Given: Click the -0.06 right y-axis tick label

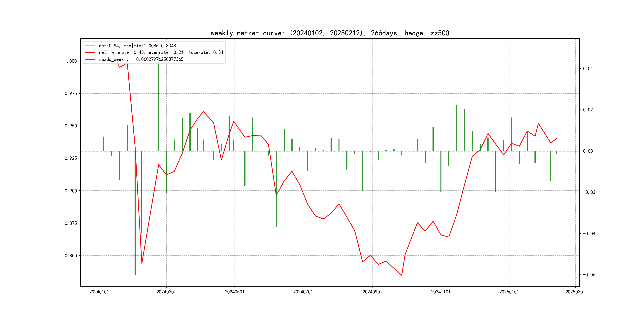Looking at the screenshot, I should coord(589,275).
